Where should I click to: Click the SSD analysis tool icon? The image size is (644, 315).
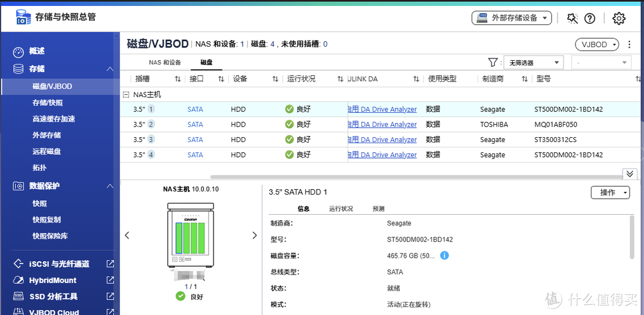18,296
